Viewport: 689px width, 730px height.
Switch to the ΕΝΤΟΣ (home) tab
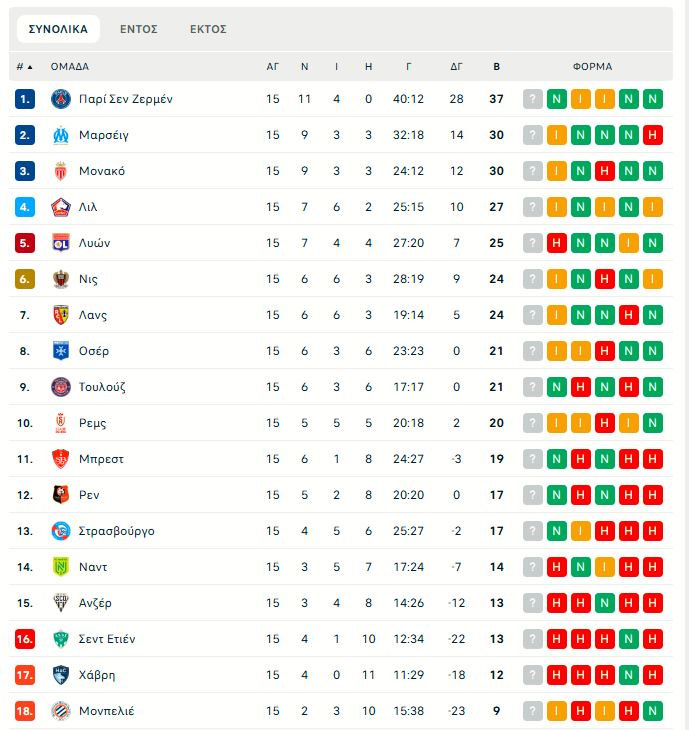point(139,29)
